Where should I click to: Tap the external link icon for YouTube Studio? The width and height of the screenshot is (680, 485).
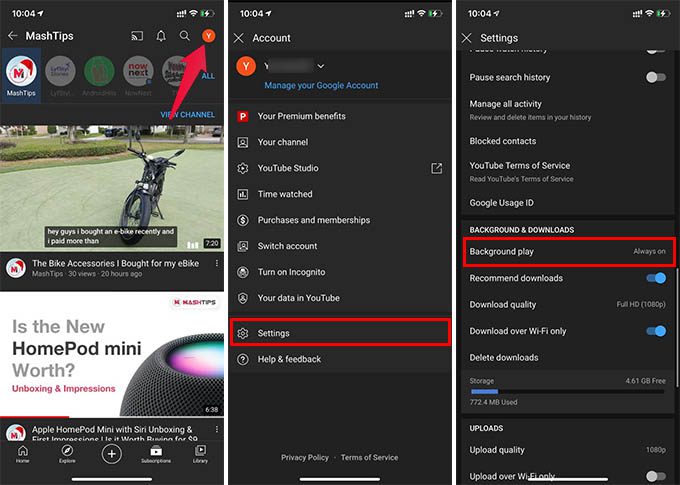tap(436, 168)
